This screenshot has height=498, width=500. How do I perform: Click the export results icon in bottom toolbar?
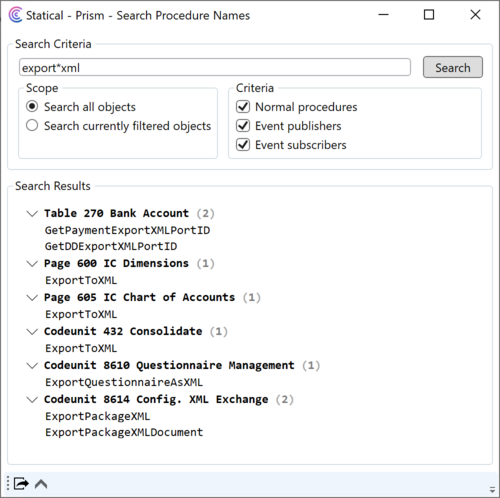pyautogui.click(x=21, y=484)
